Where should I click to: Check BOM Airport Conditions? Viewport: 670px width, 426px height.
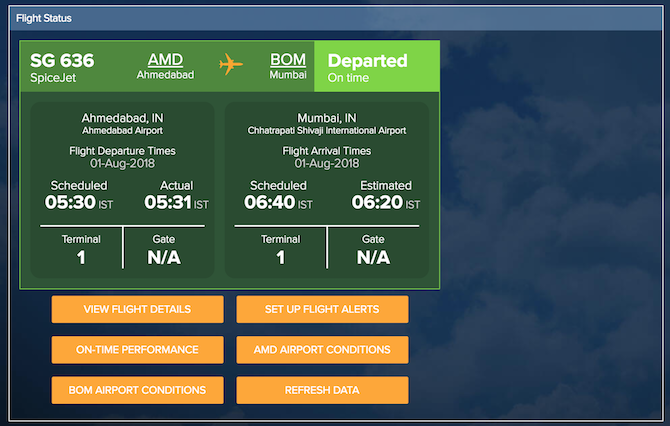(x=137, y=390)
